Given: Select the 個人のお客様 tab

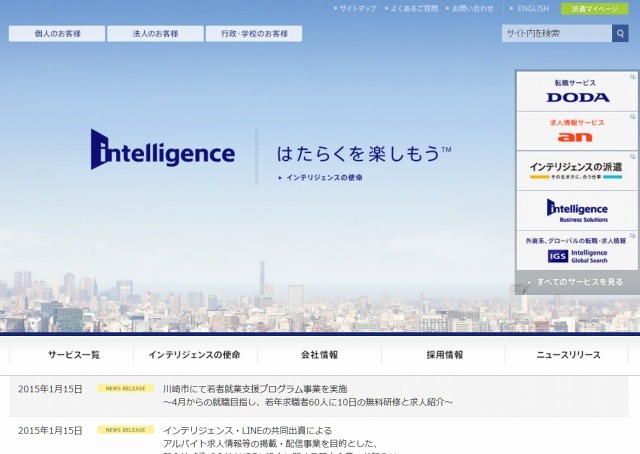Looking at the screenshot, I should [57, 33].
